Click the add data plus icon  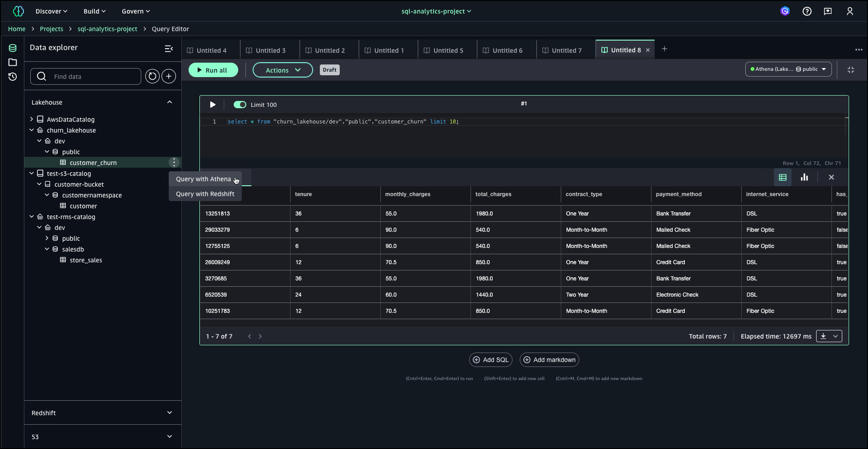click(169, 77)
